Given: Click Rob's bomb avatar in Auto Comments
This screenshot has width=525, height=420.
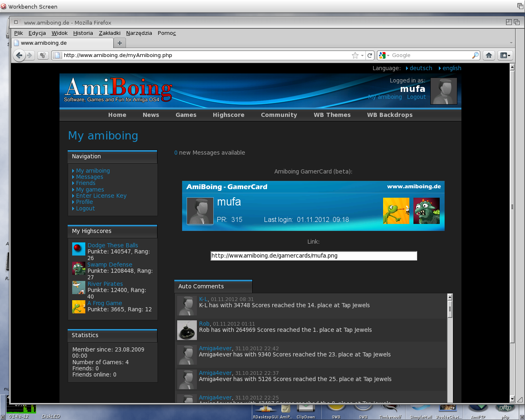Looking at the screenshot, I should coord(187,330).
